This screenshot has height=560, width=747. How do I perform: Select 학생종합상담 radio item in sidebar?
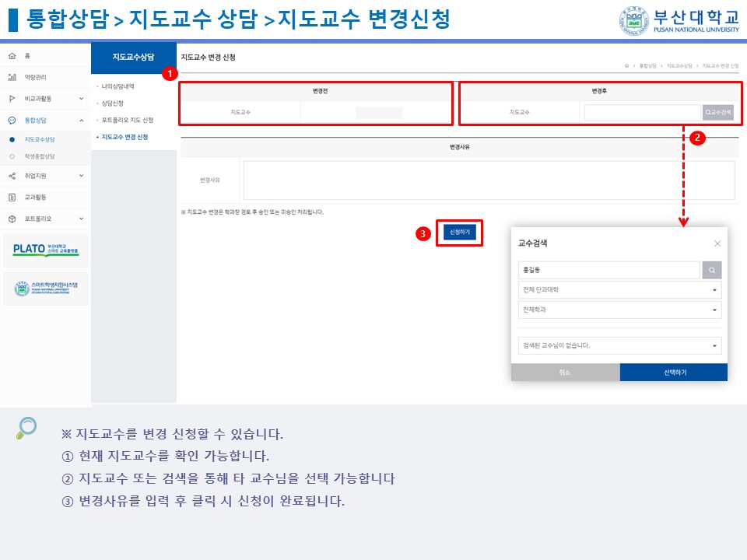point(12,157)
